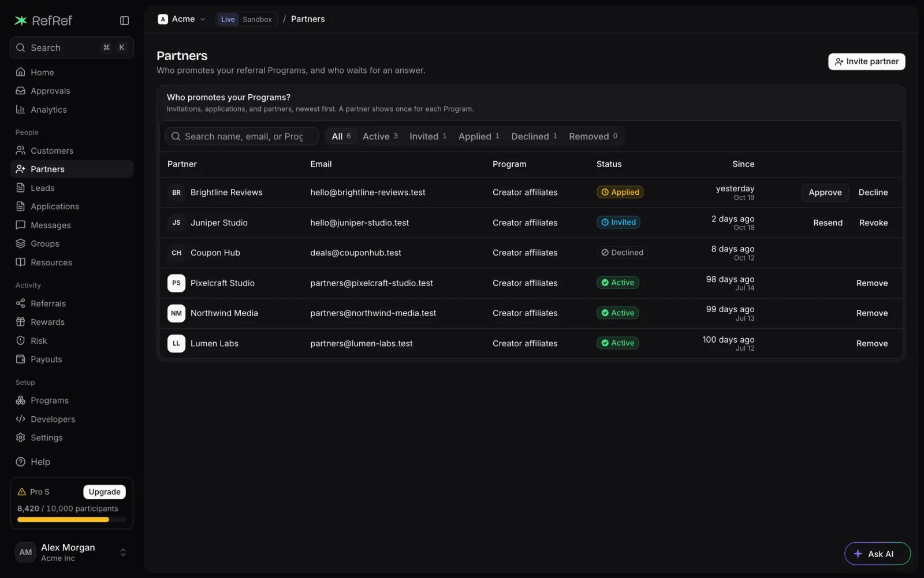Focus the sidebar Search field
The height and width of the screenshot is (578, 924).
click(72, 47)
